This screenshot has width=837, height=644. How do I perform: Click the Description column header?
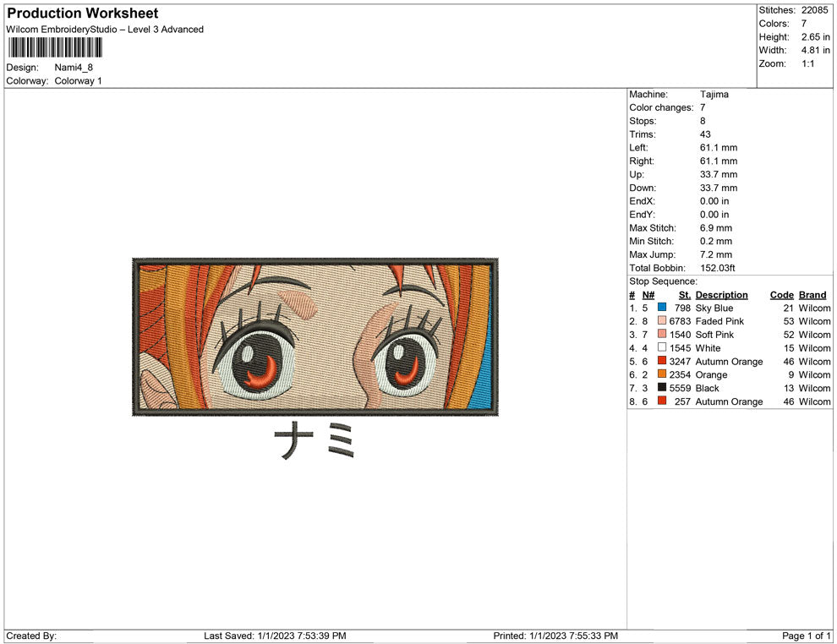(722, 295)
